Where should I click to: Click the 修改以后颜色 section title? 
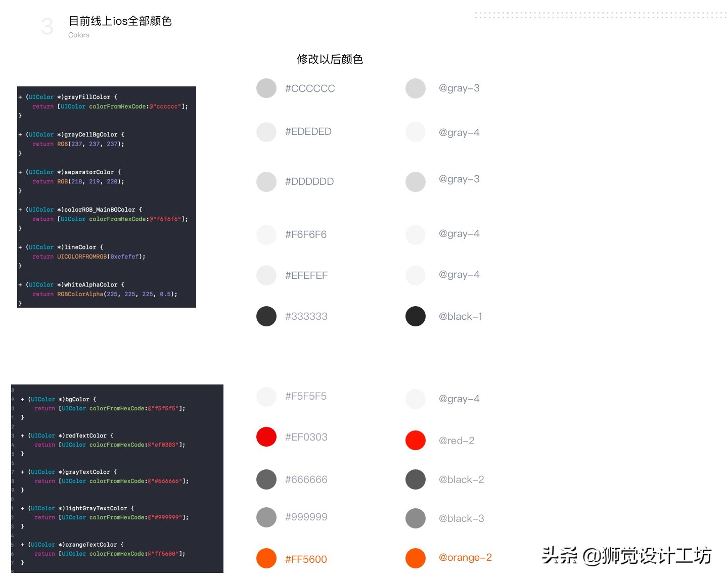tap(330, 59)
